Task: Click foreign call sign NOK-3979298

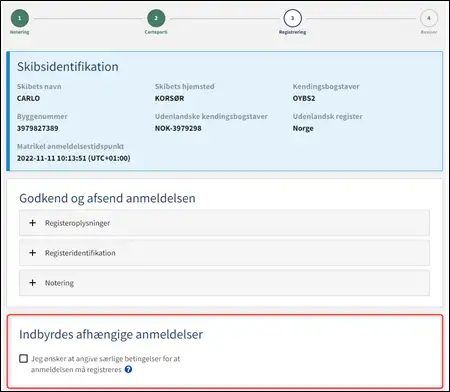Action: pos(178,128)
